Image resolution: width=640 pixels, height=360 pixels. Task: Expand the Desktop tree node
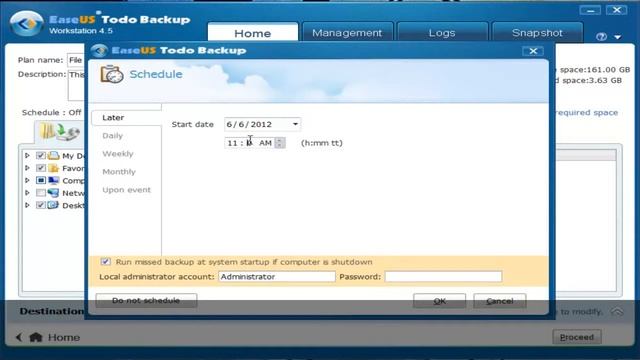[x=27, y=205]
